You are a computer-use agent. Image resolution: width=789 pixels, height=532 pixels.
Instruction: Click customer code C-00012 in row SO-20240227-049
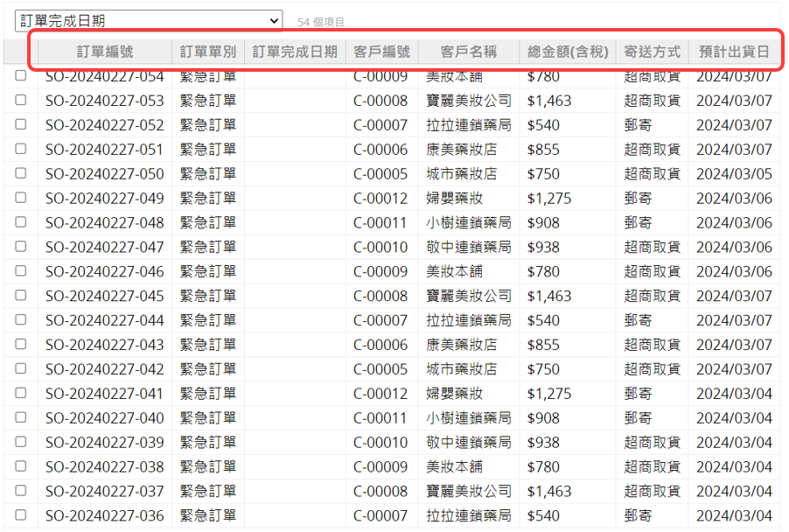[381, 199]
